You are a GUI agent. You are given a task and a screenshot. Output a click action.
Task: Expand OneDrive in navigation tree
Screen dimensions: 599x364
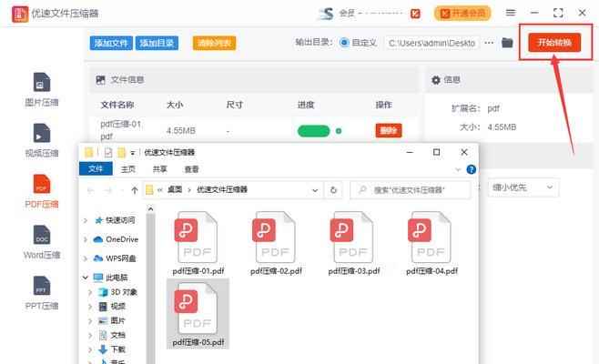[86, 239]
